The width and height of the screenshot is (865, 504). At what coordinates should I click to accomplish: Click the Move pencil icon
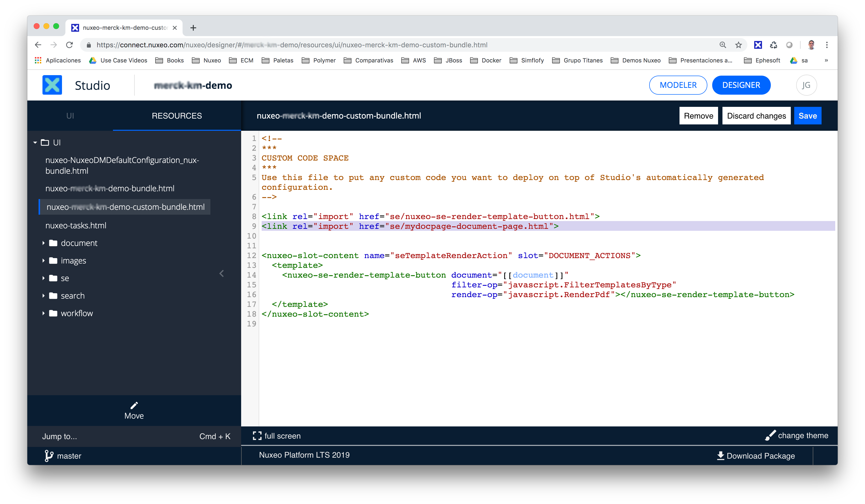point(134,405)
